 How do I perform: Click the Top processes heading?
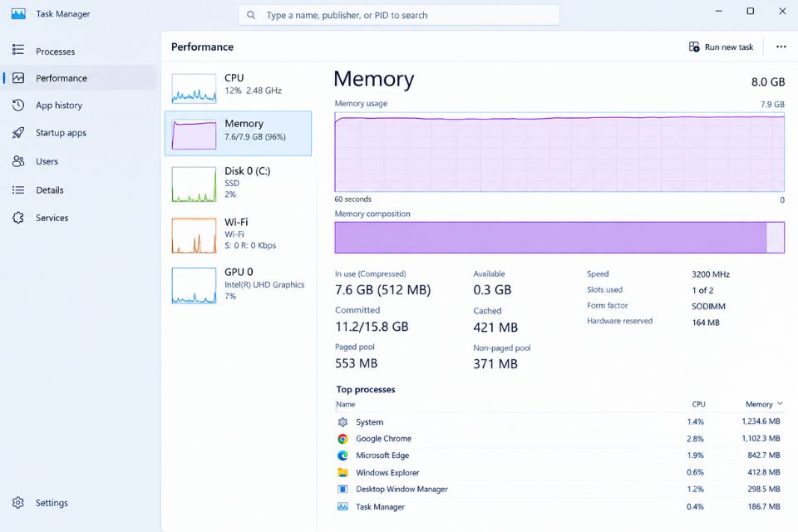pos(366,390)
